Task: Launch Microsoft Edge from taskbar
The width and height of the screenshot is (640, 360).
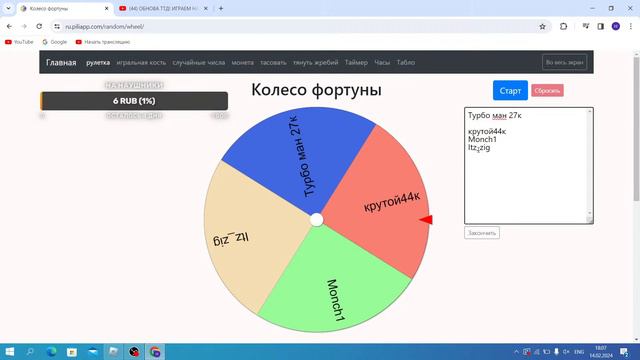Action: [x=51, y=351]
